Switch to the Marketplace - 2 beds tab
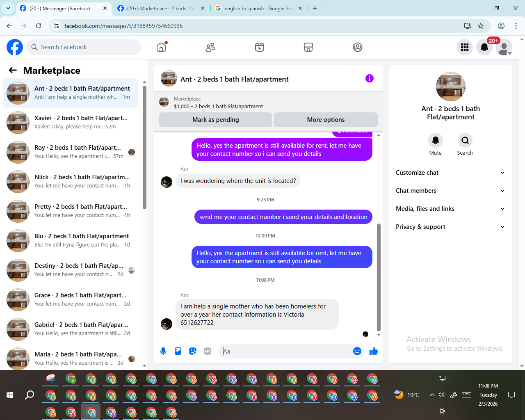 [162, 8]
